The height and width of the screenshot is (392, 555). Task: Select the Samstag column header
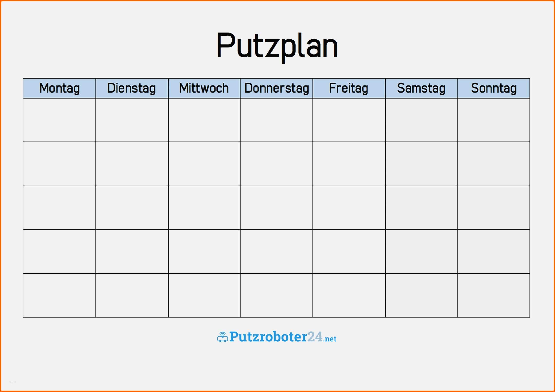[421, 88]
